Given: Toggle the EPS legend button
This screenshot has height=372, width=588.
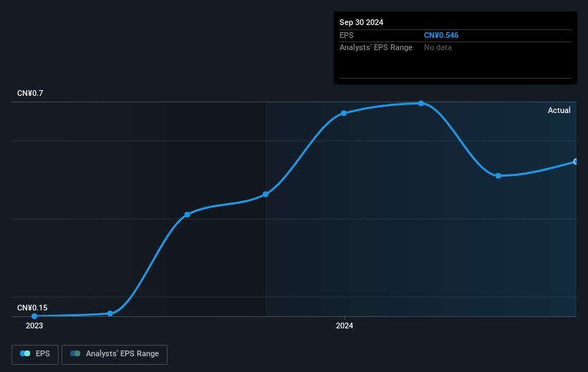Looking at the screenshot, I should point(35,354).
